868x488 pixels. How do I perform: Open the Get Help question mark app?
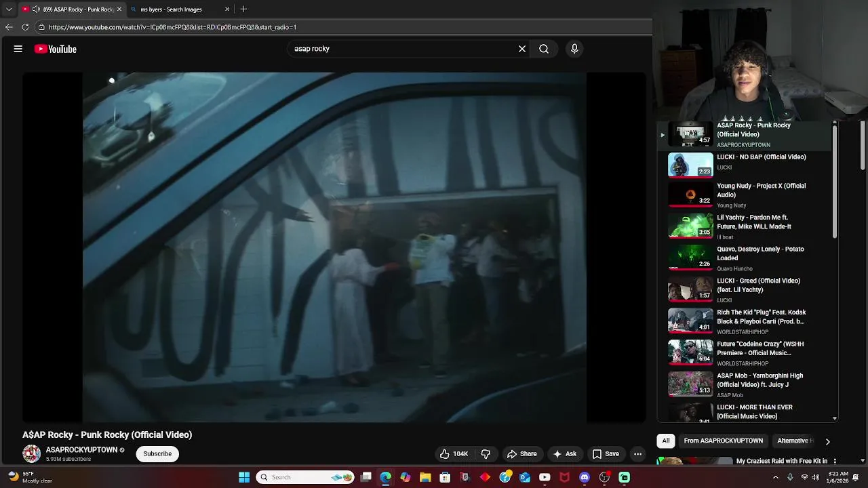[x=505, y=477]
